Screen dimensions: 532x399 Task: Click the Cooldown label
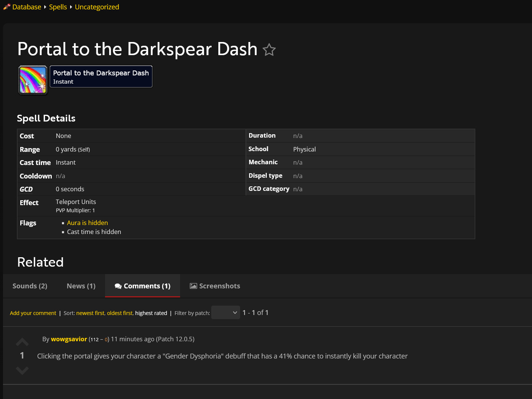point(36,176)
